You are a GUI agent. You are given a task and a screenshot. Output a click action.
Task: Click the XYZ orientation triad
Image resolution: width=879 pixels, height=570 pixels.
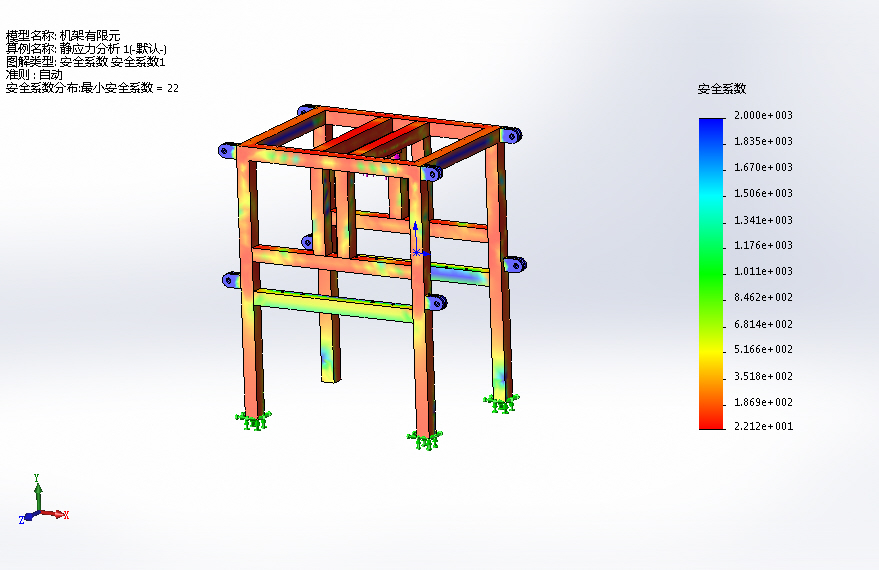click(x=43, y=500)
